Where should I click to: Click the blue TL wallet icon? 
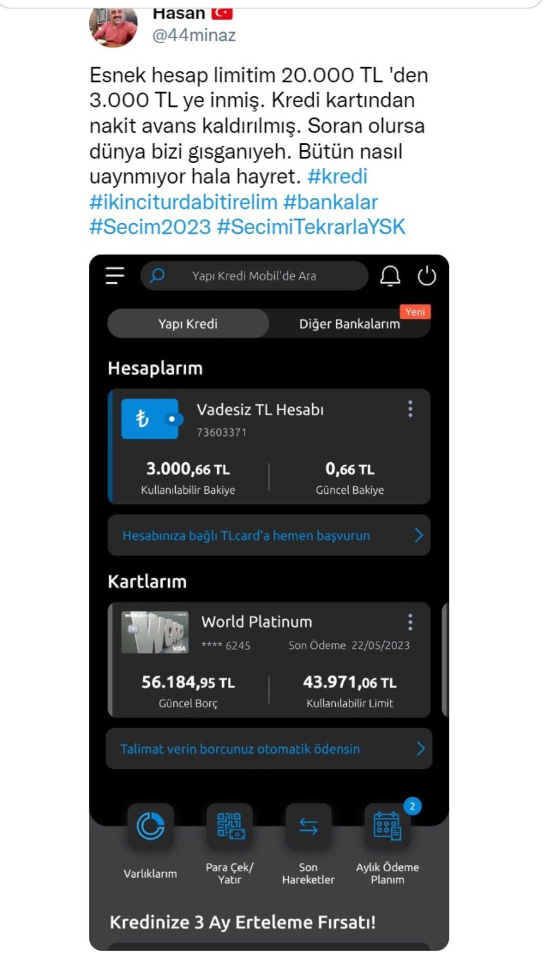click(x=151, y=419)
